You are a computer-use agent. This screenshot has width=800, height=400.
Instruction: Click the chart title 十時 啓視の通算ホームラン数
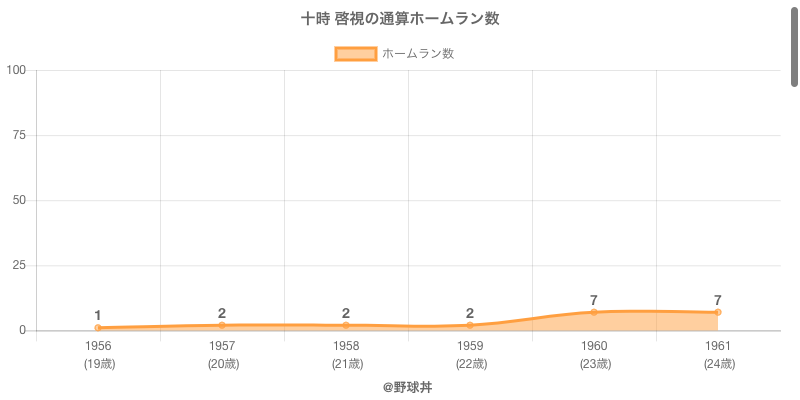(400, 19)
